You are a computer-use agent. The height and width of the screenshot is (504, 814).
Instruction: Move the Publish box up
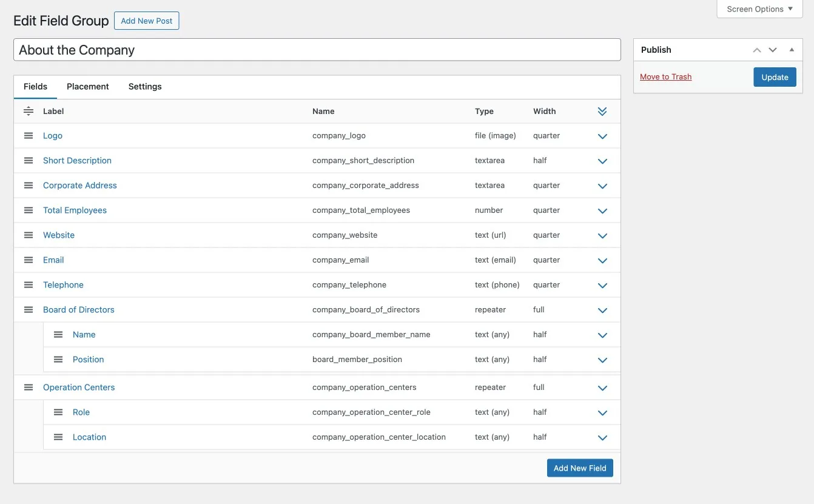pos(757,50)
